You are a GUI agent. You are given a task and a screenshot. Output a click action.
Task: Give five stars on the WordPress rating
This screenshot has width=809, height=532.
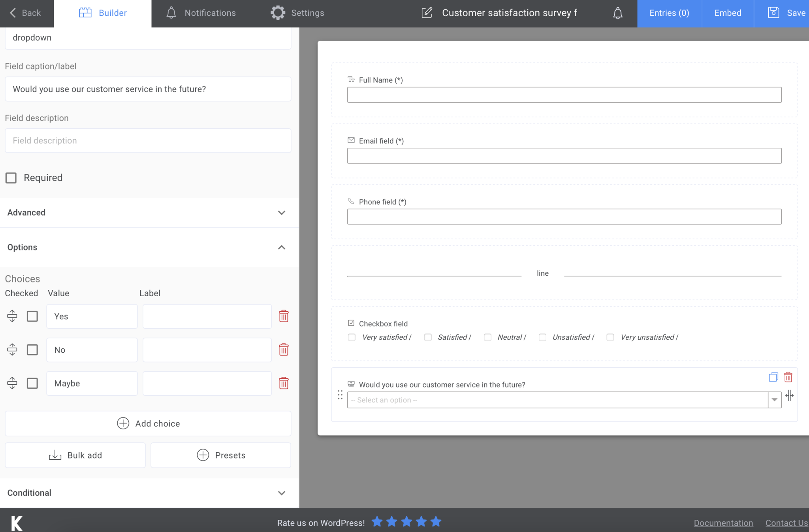coord(436,522)
